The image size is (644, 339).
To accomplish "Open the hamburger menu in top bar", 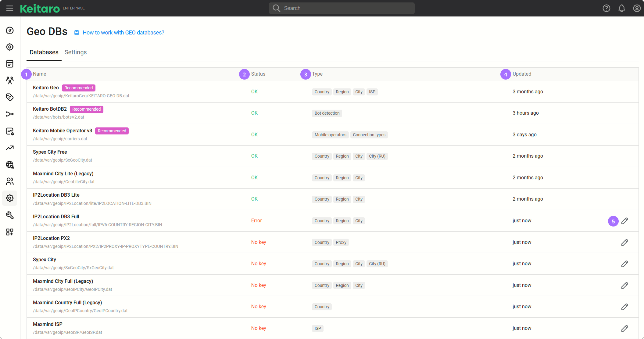I will point(10,8).
